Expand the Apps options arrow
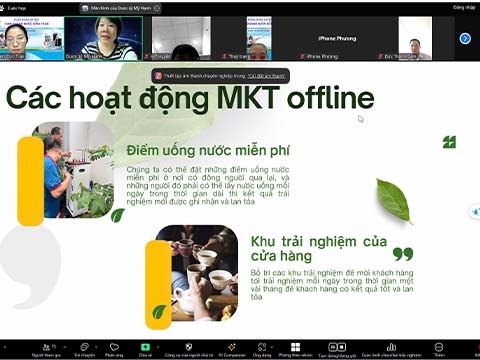Screen dimensions: 480x360 [272, 347]
